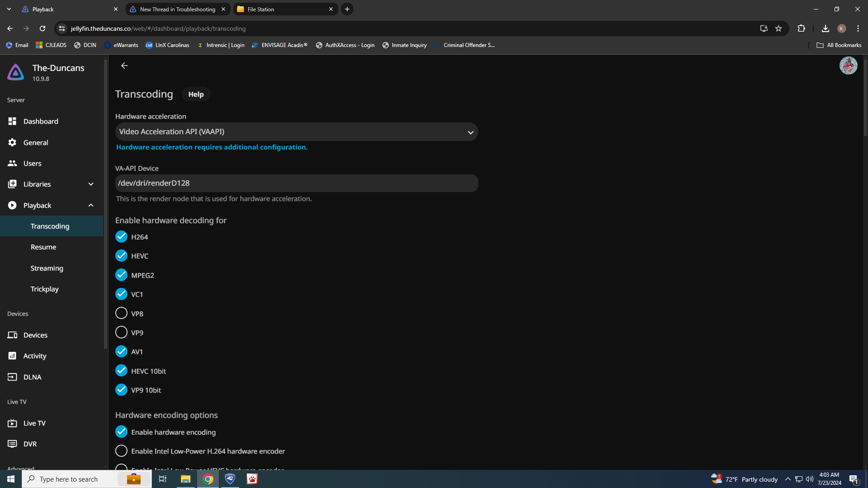The height and width of the screenshot is (488, 868).
Task: Open the General settings gear icon
Action: [x=12, y=142]
